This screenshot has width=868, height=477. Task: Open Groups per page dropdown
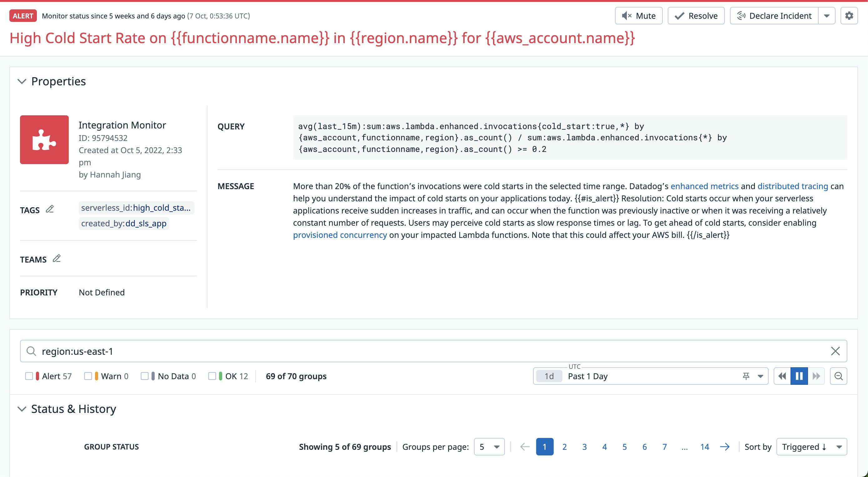[489, 447]
